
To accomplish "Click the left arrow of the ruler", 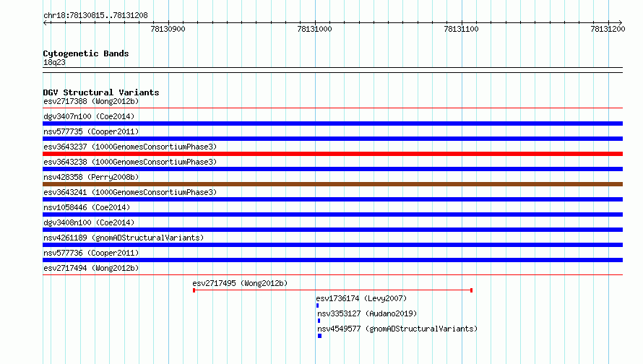I will point(45,22).
